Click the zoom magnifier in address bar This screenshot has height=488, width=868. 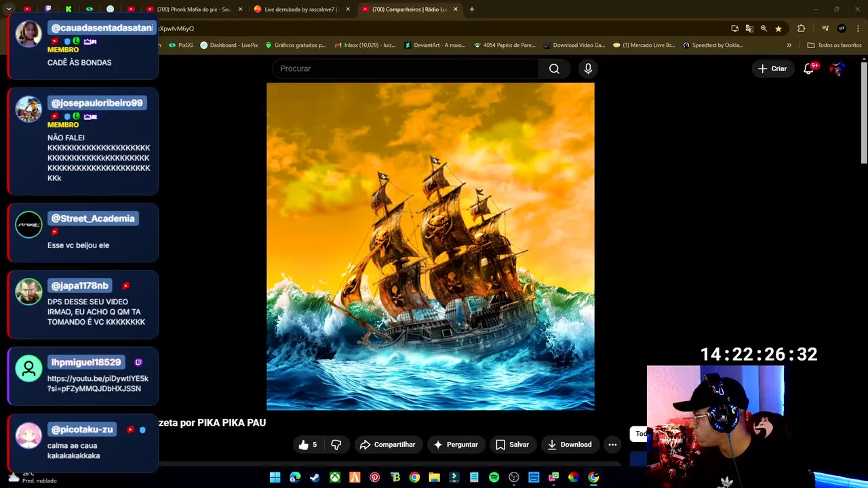(x=764, y=28)
